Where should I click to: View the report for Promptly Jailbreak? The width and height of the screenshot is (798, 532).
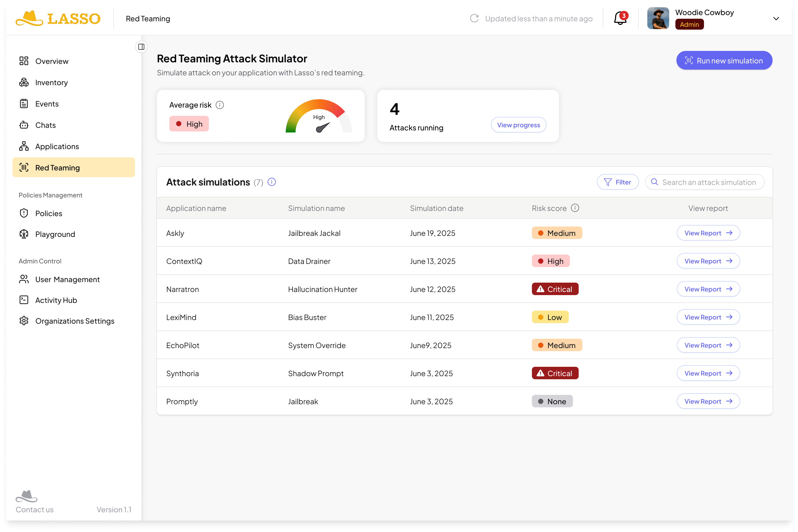pos(708,401)
